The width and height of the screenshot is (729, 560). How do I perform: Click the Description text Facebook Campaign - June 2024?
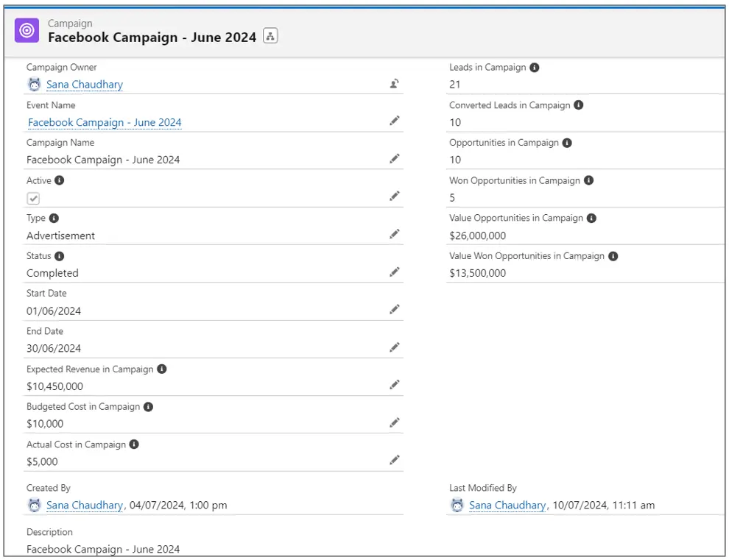click(103, 549)
